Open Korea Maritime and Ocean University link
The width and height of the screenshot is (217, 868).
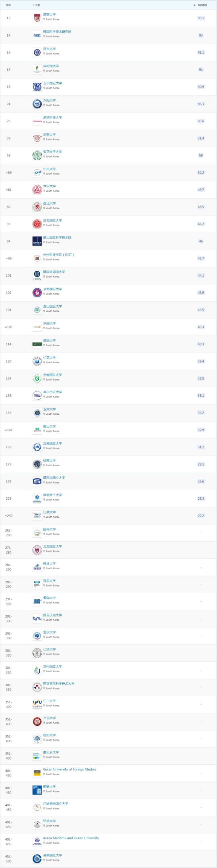(x=71, y=838)
